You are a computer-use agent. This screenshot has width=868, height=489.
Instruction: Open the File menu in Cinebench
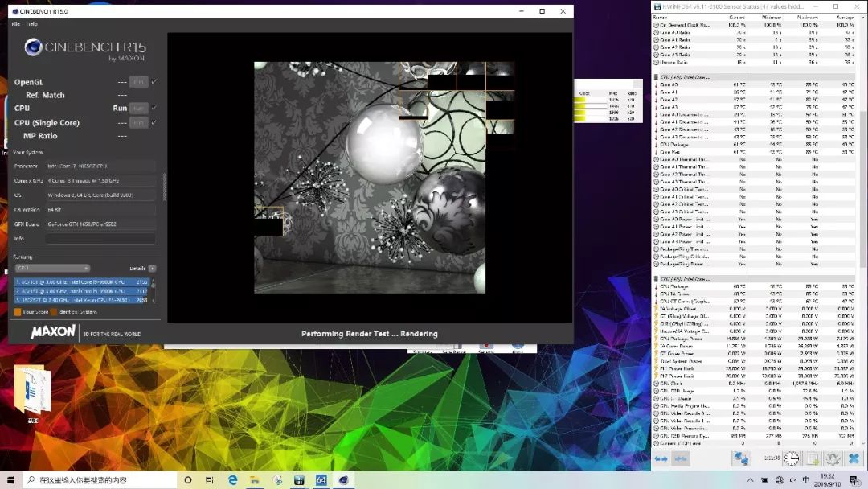pyautogui.click(x=15, y=24)
